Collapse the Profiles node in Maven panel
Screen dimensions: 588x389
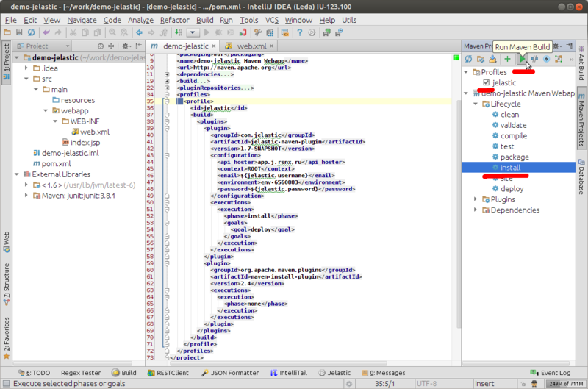pyautogui.click(x=466, y=72)
